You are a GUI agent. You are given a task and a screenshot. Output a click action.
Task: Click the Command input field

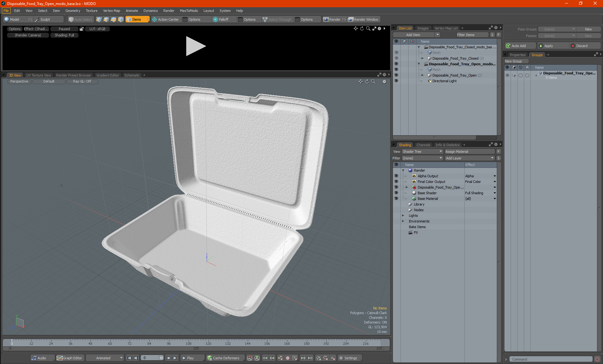coord(551,359)
